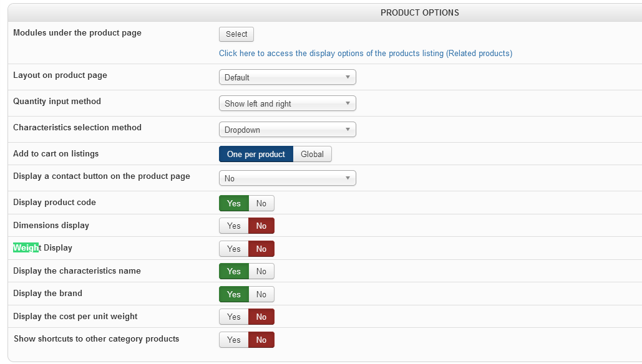Screen dimensions: 642x364
Task: Enable shortcuts to other category products
Action: click(234, 340)
